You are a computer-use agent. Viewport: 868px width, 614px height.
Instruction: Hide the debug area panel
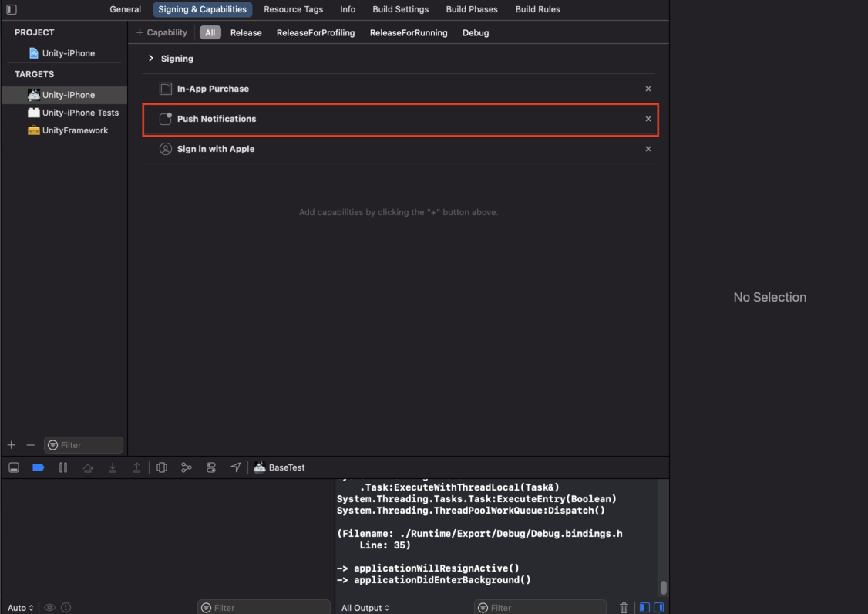pyautogui.click(x=14, y=467)
